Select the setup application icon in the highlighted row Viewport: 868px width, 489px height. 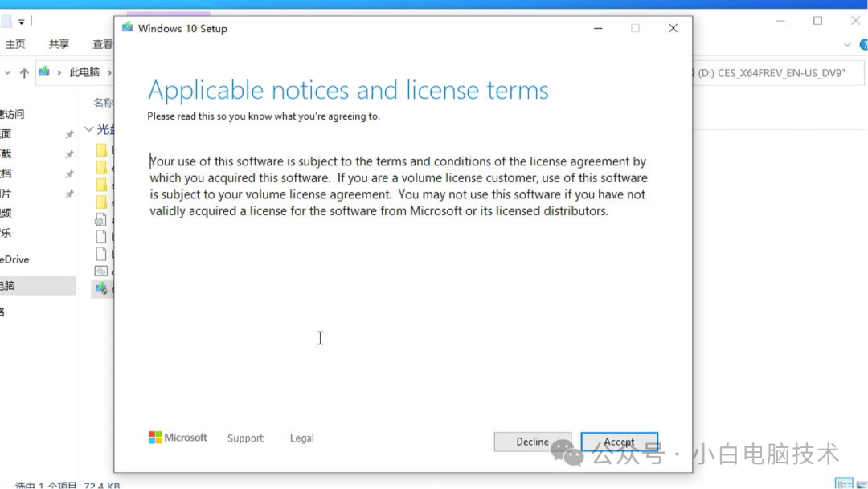[x=101, y=288]
